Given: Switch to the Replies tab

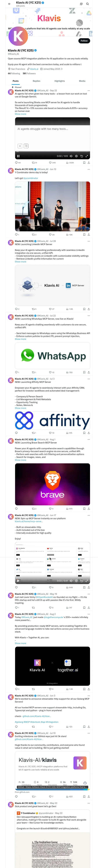Looking at the screenshot, I should click(x=36, y=81).
